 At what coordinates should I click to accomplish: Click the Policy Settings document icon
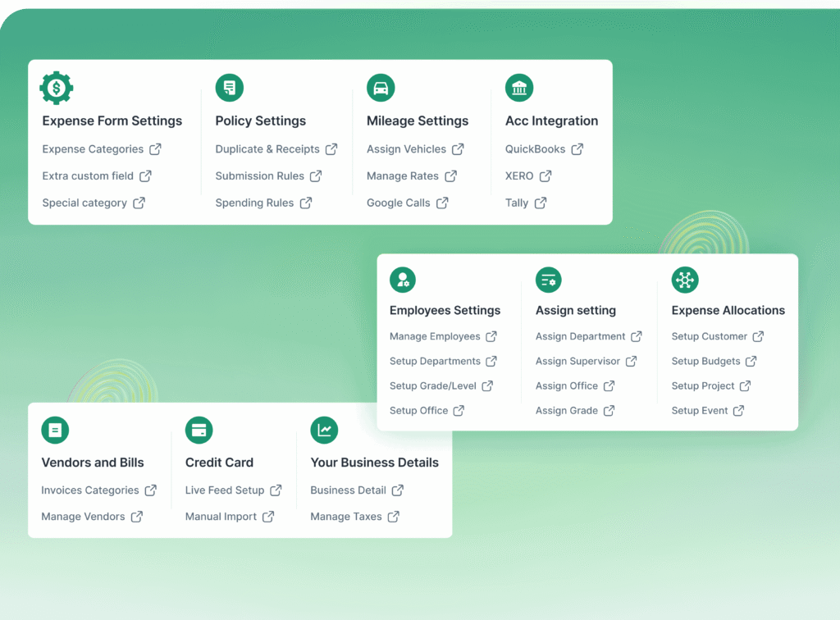click(x=230, y=88)
